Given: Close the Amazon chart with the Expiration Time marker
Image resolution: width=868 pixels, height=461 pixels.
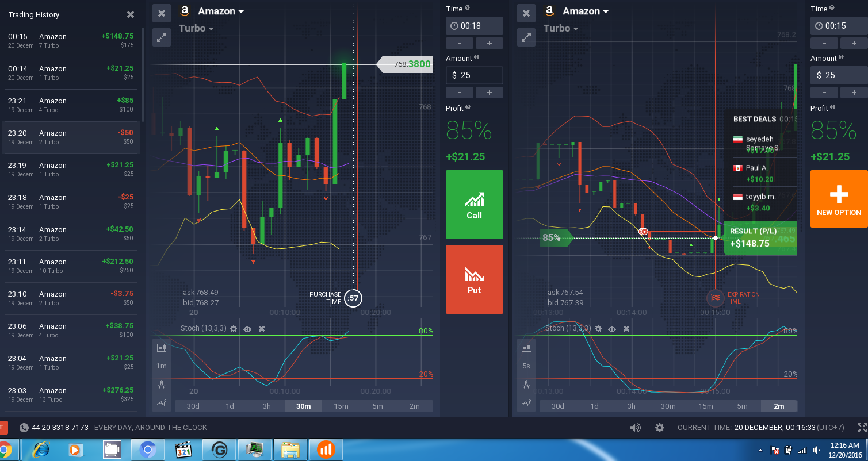Looking at the screenshot, I should coord(526,13).
